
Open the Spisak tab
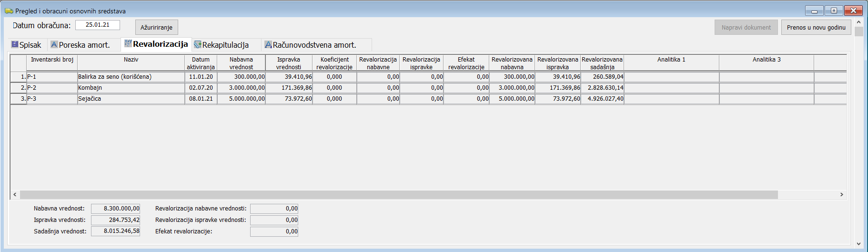tap(27, 45)
